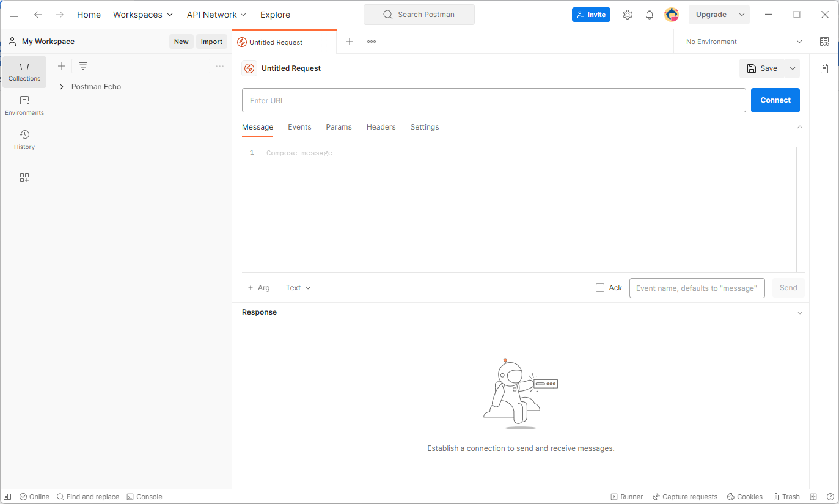Open the Workspaces dropdown

coord(143,15)
